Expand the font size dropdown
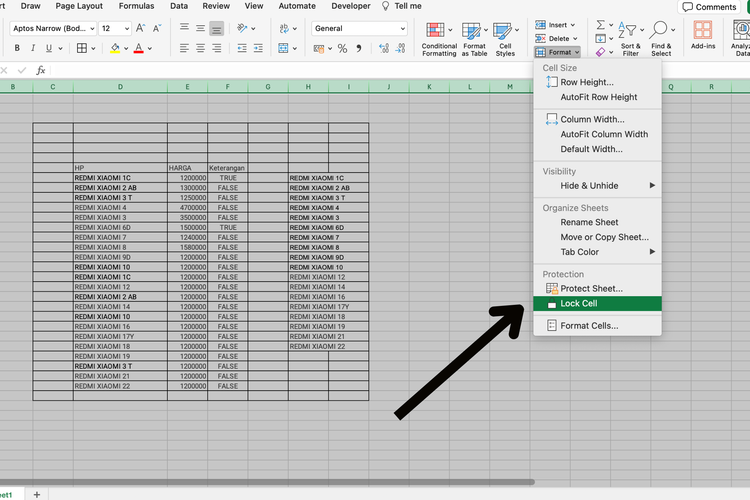 pyautogui.click(x=127, y=29)
